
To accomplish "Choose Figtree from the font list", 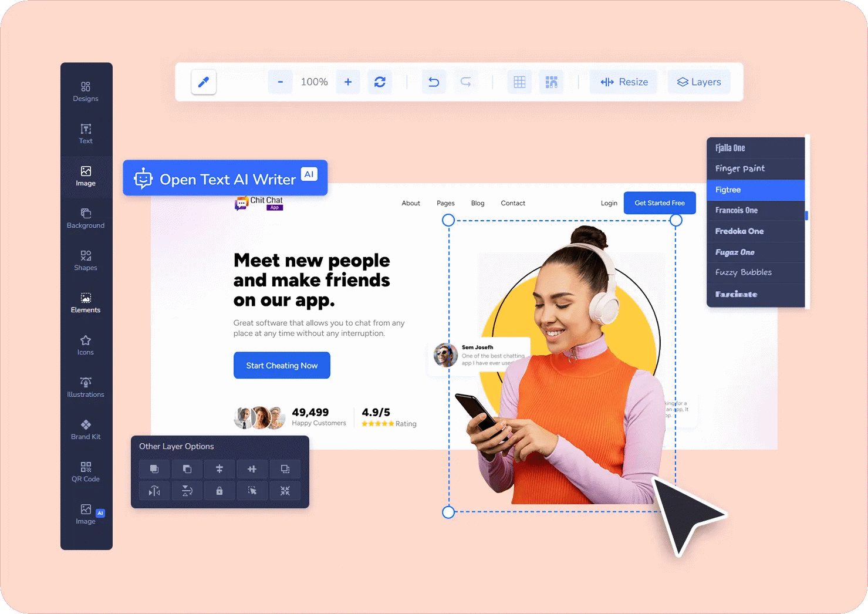I will pos(755,190).
